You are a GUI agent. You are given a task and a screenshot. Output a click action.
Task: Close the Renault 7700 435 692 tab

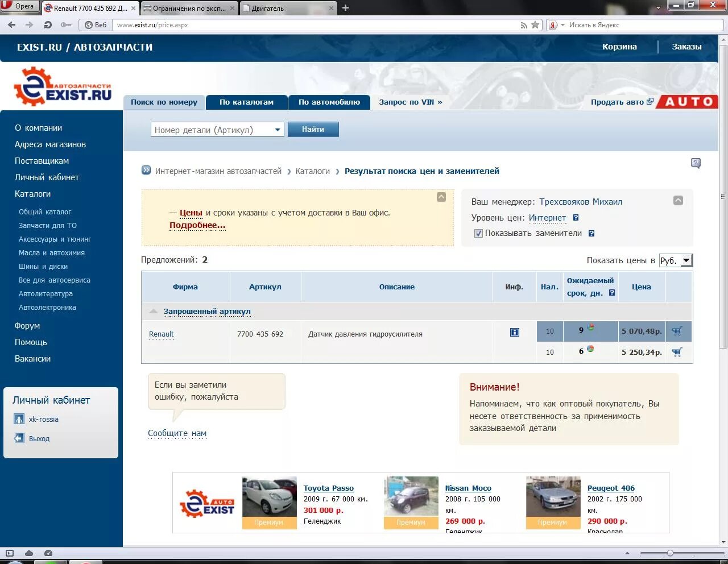point(134,9)
